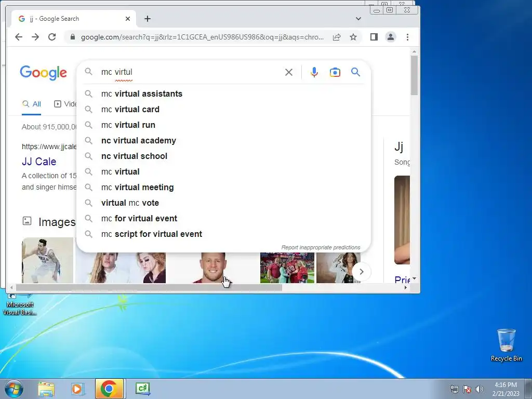Reload the Google search page
The height and width of the screenshot is (399, 532).
[x=52, y=37]
